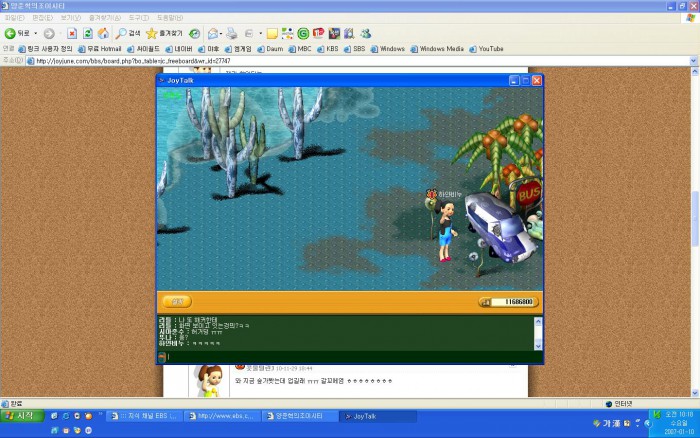This screenshot has width=700, height=438.
Task: Open the YouTube favorites link
Action: coord(485,48)
